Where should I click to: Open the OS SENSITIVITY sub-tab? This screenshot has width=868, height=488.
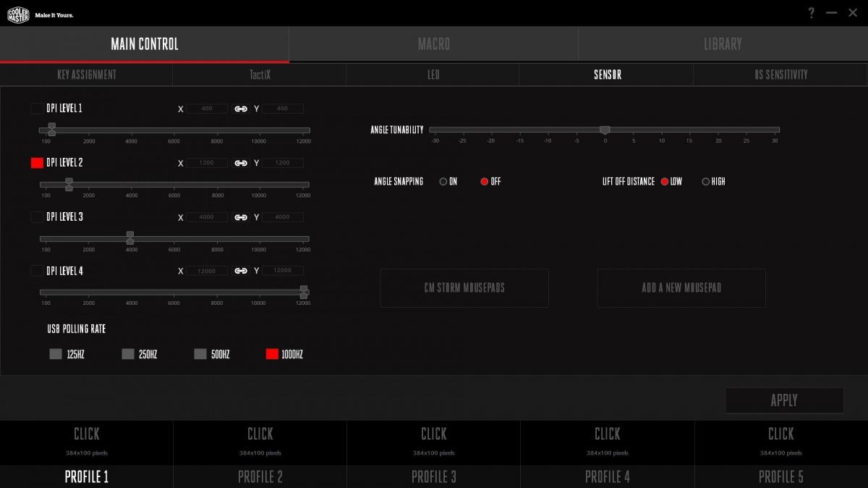[x=780, y=75]
